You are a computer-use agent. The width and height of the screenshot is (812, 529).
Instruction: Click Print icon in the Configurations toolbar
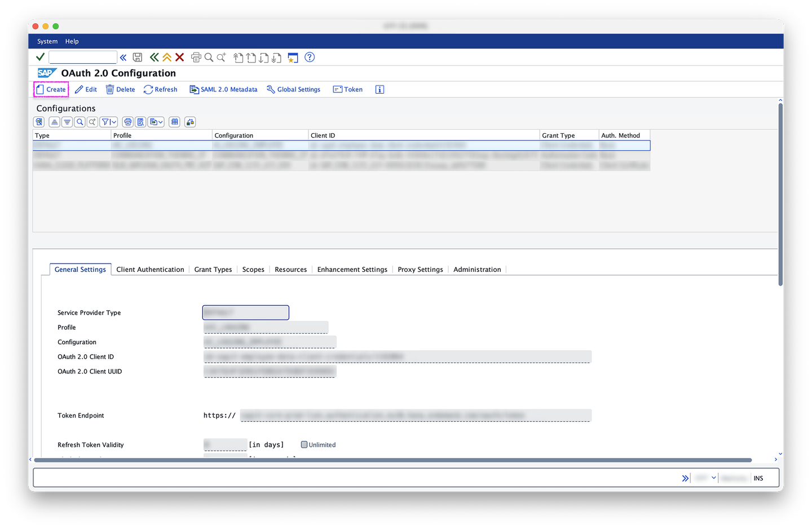point(128,122)
